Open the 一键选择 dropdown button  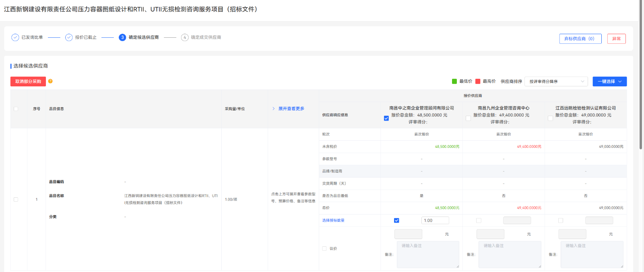point(610,82)
